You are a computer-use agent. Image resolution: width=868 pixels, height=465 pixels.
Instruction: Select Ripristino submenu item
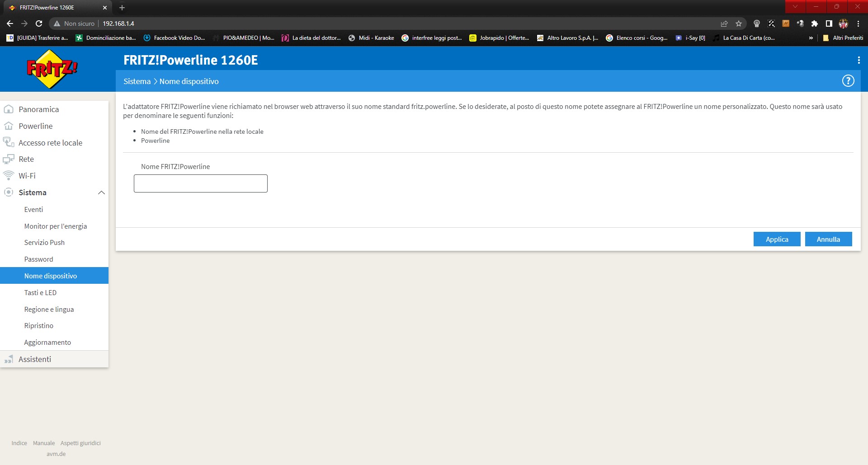coord(39,326)
